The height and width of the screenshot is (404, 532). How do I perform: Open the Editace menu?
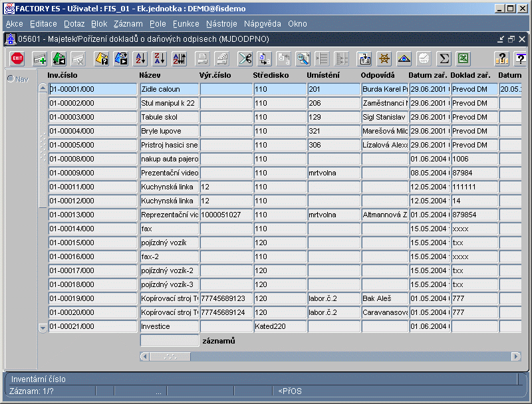43,24
